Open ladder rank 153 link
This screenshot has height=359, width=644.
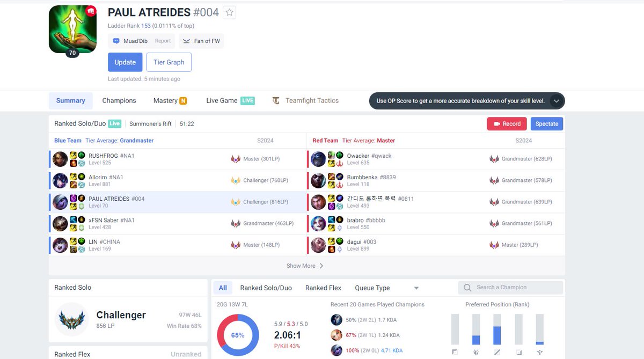tap(146, 26)
